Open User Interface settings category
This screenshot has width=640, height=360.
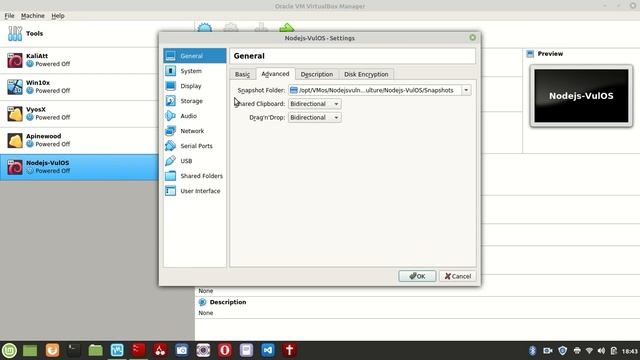pyautogui.click(x=195, y=191)
